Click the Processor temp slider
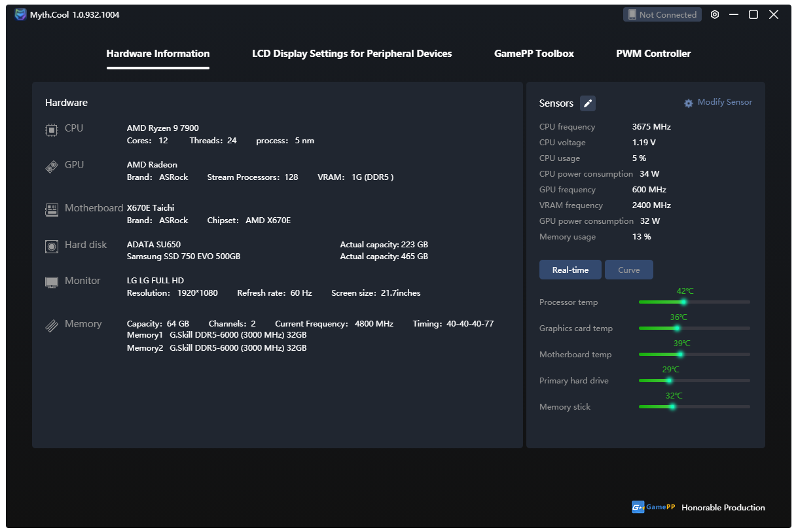Viewport: 796px width, 532px height. pyautogui.click(x=695, y=302)
